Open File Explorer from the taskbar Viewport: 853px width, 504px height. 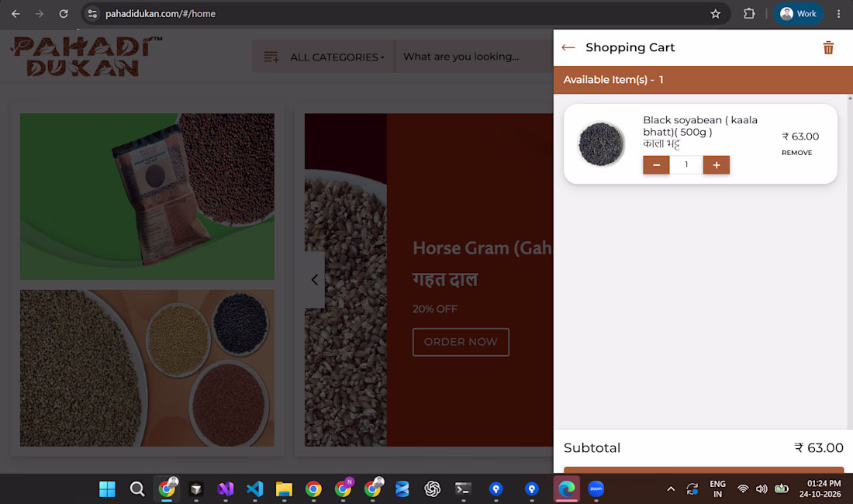pyautogui.click(x=284, y=488)
